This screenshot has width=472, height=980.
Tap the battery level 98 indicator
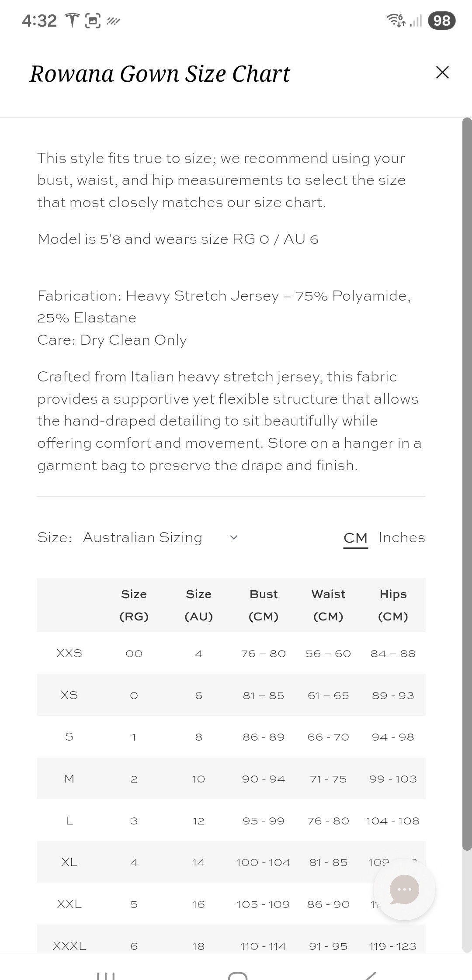pos(442,21)
